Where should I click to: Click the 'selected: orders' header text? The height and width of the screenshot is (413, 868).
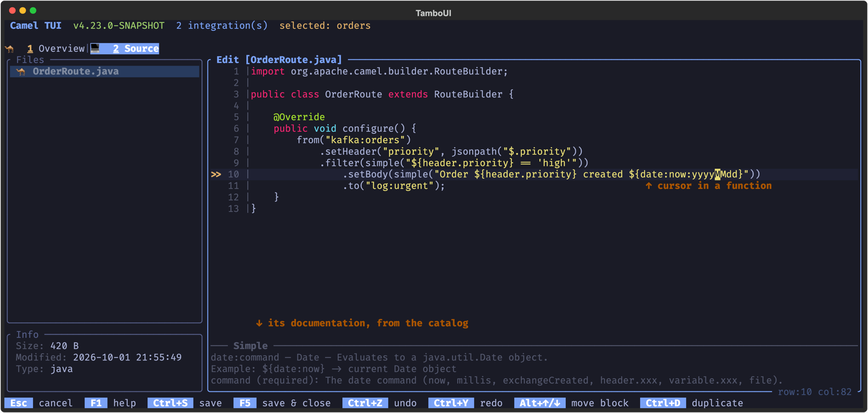coord(325,26)
